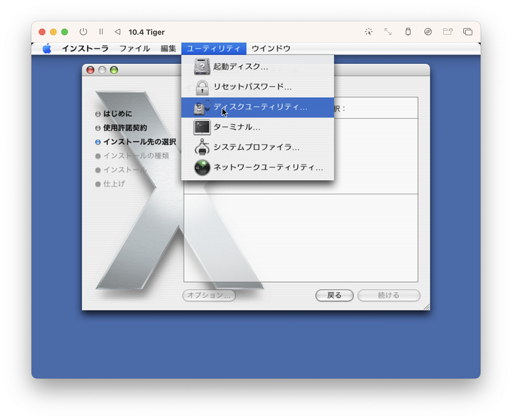Click the 10.4 Tiger window title
Viewport: 512px width, 420px height.
pos(147,32)
